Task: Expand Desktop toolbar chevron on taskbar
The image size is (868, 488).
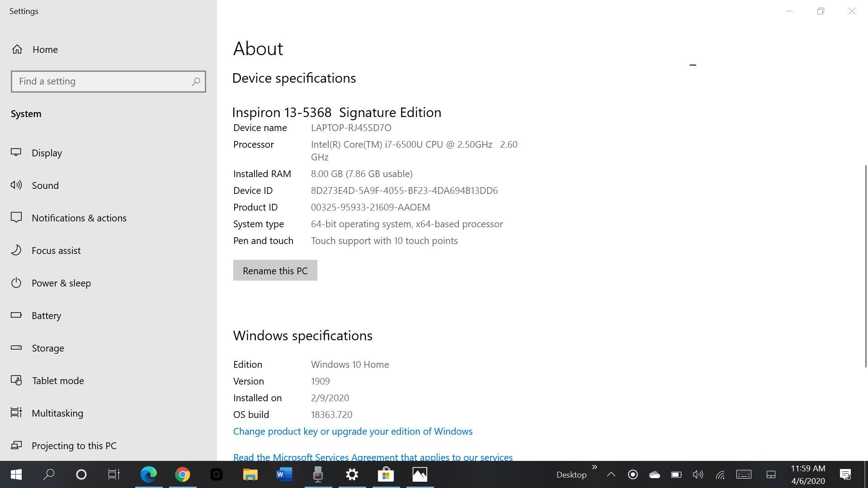Action: [594, 467]
